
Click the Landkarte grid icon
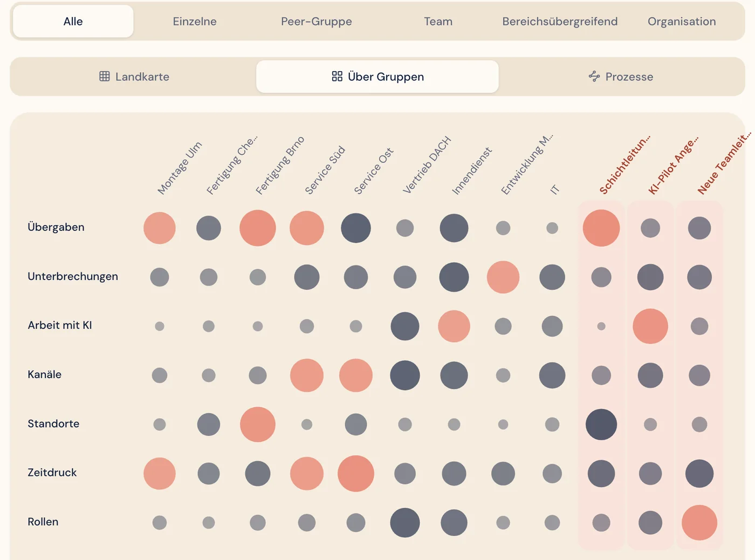tap(105, 77)
